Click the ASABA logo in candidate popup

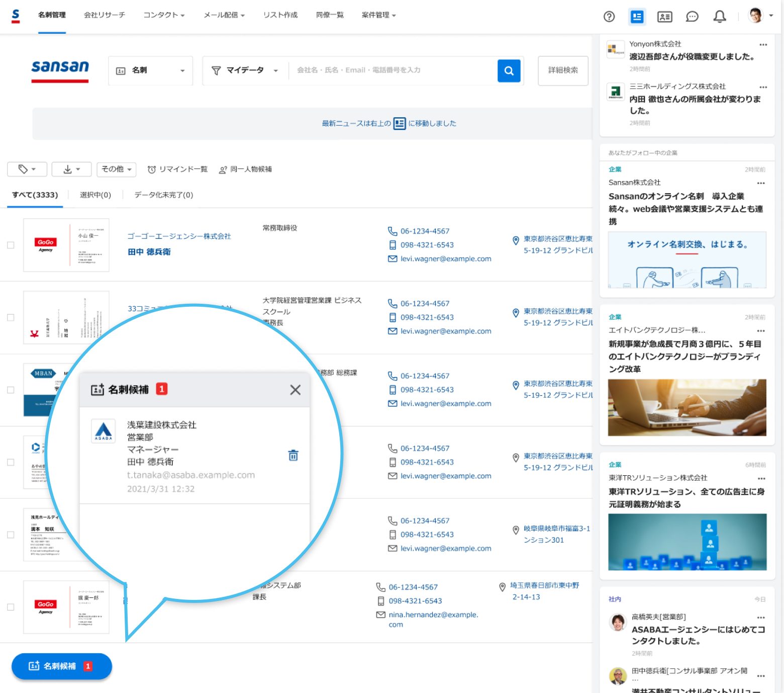[104, 431]
